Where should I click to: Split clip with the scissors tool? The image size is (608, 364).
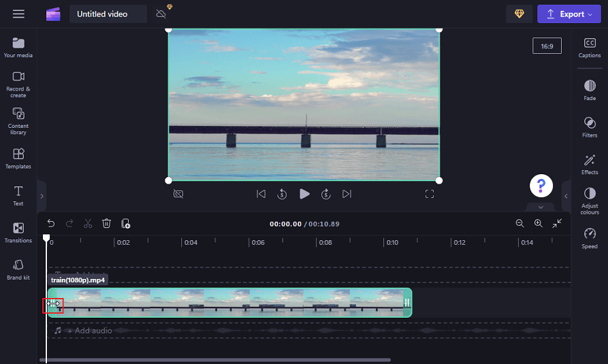(x=88, y=223)
